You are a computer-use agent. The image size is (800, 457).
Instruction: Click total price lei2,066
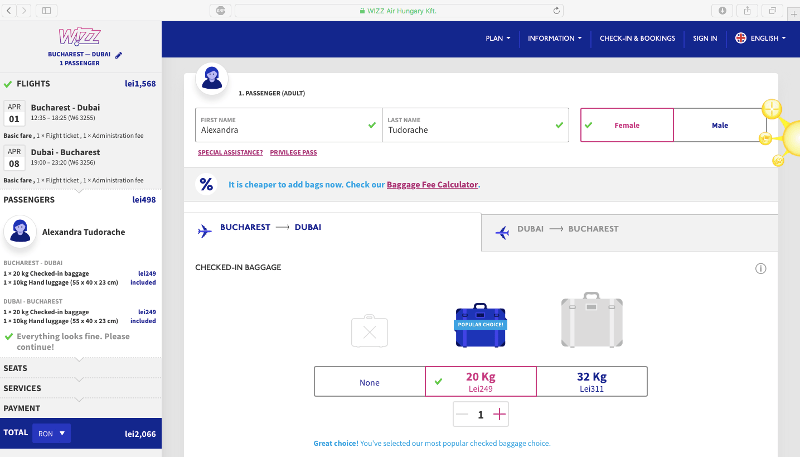[140, 434]
